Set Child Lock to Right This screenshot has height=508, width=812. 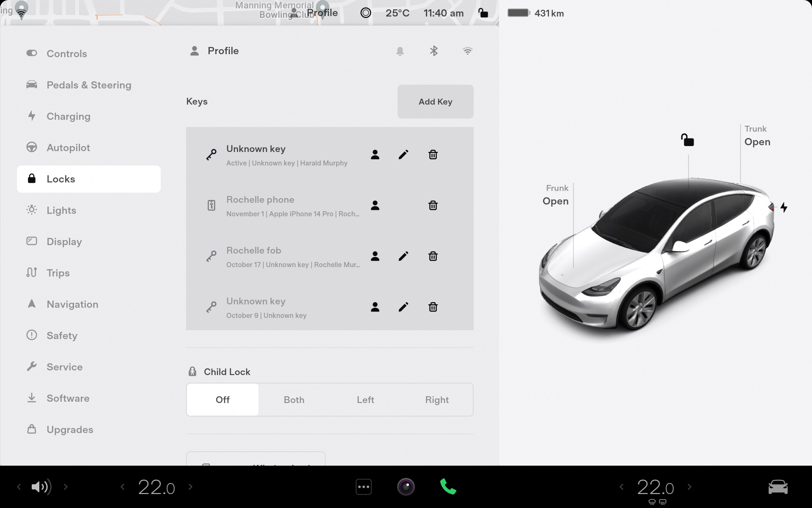[437, 400]
